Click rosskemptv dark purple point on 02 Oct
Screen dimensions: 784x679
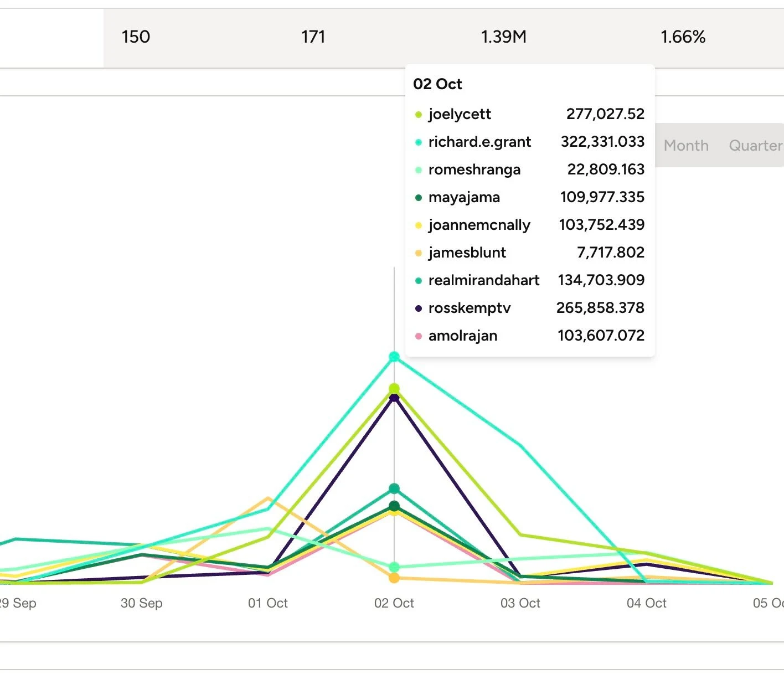pyautogui.click(x=394, y=398)
